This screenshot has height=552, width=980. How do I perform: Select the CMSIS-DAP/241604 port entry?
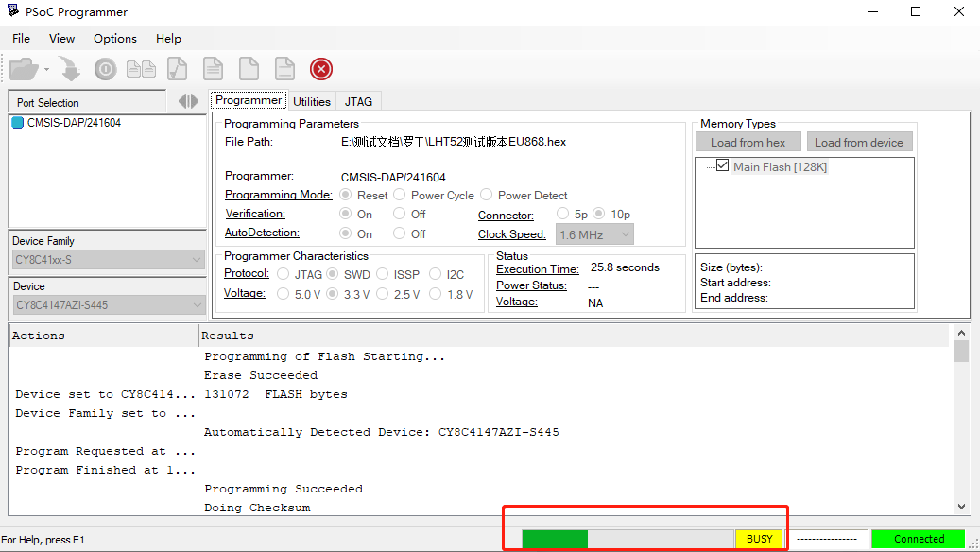74,123
